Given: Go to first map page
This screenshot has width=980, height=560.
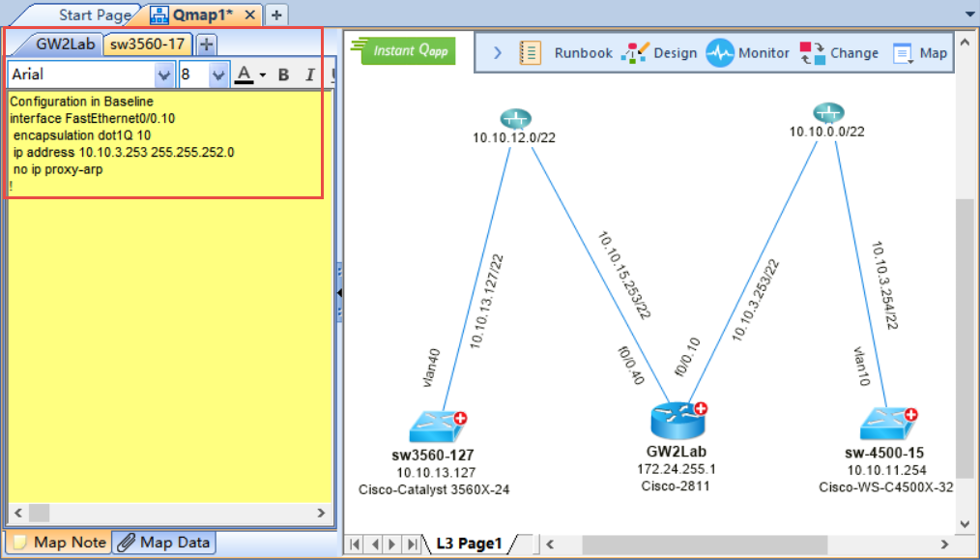Looking at the screenshot, I should (355, 544).
